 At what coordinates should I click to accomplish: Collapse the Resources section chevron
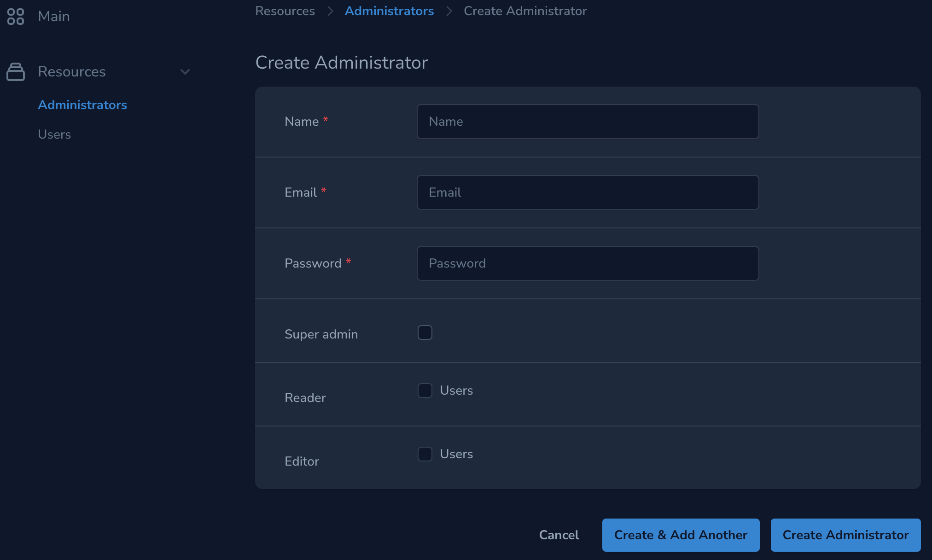185,72
